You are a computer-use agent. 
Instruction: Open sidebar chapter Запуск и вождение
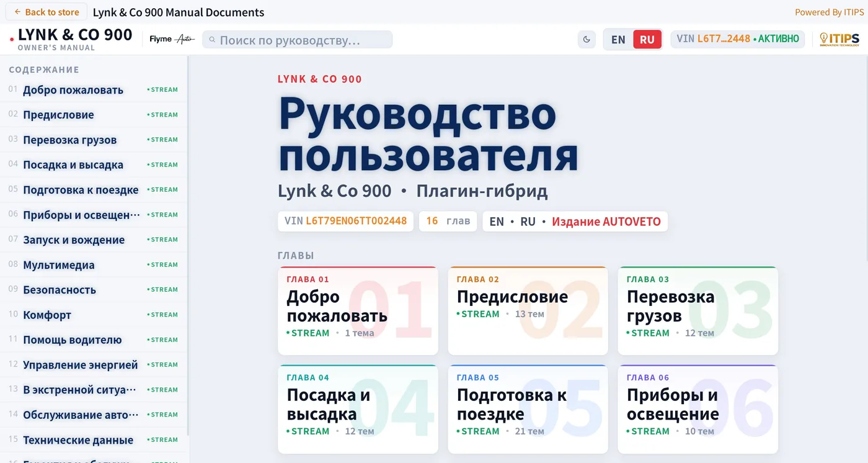(94, 240)
